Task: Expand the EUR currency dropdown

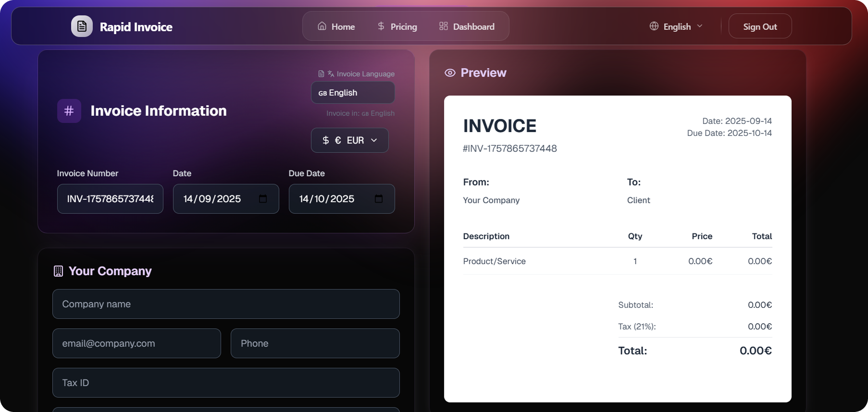Action: (349, 140)
